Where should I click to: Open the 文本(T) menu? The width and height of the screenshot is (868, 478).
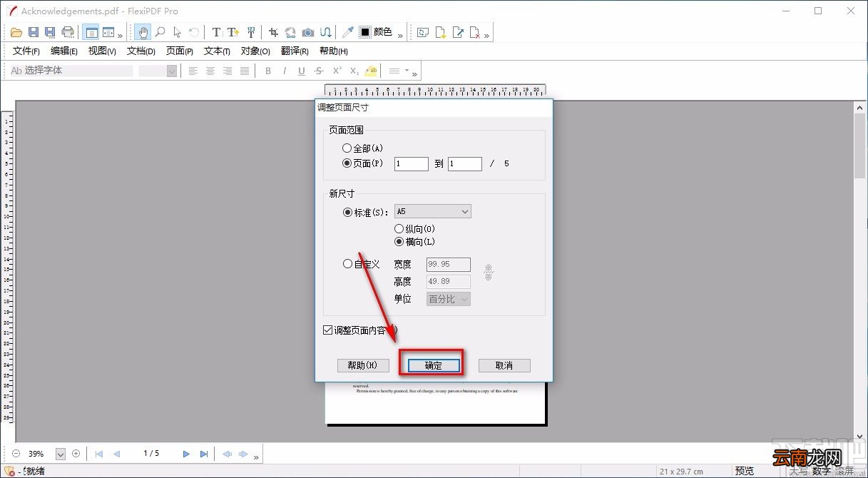pyautogui.click(x=217, y=51)
